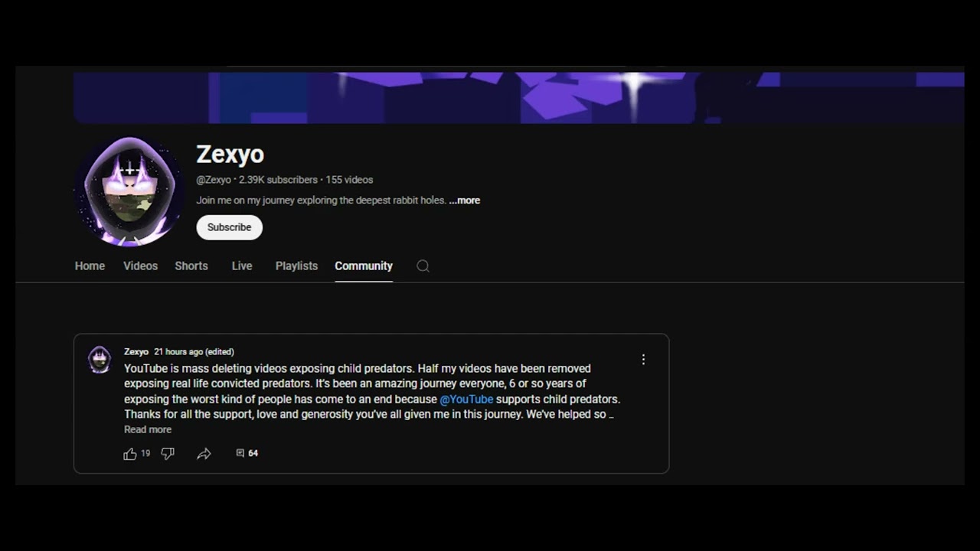Image resolution: width=980 pixels, height=551 pixels.
Task: Select the Community tab
Action: [x=364, y=266]
